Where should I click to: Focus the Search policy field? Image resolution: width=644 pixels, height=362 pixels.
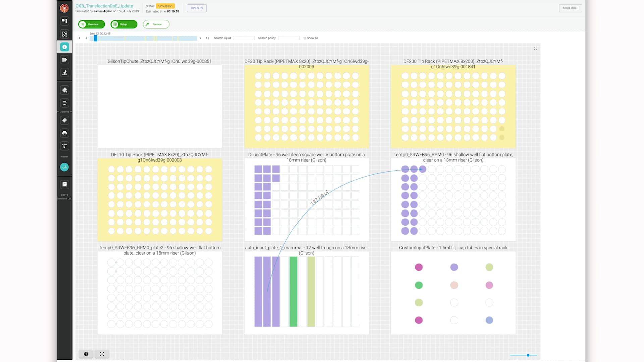tap(289, 38)
